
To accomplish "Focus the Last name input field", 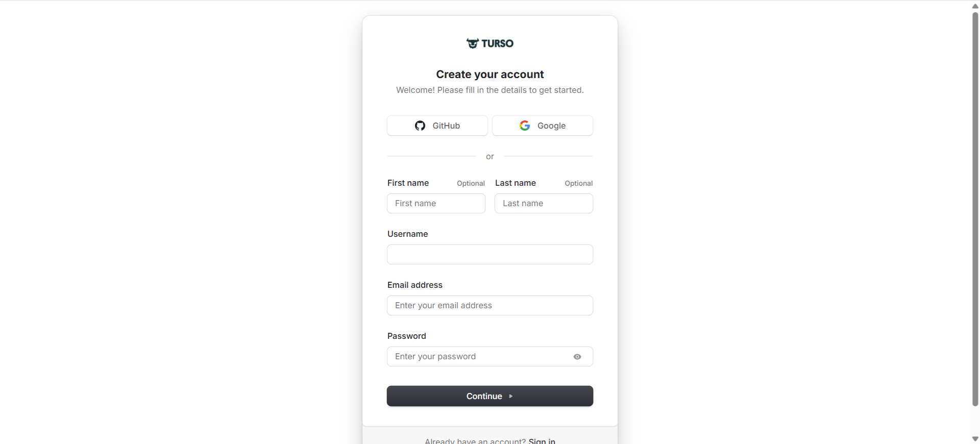I will click(544, 203).
